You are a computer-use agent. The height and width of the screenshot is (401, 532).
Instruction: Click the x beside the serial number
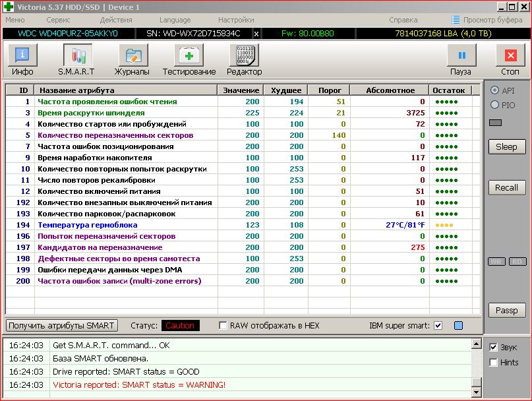(256, 34)
